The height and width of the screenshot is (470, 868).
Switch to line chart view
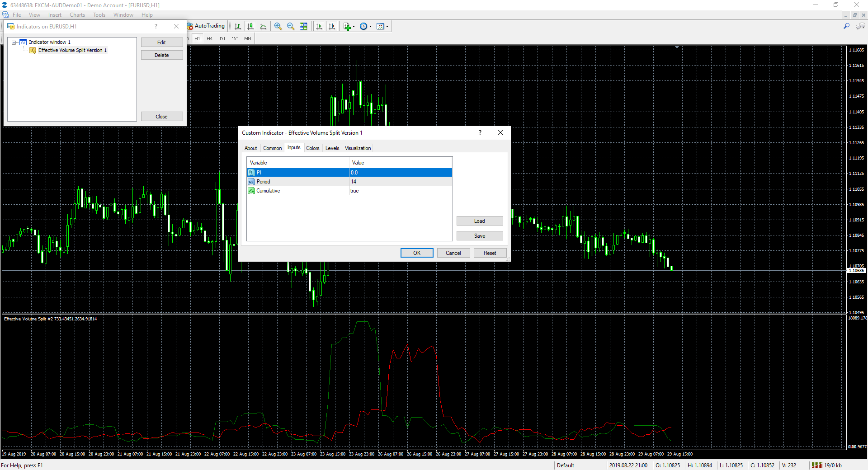263,26
